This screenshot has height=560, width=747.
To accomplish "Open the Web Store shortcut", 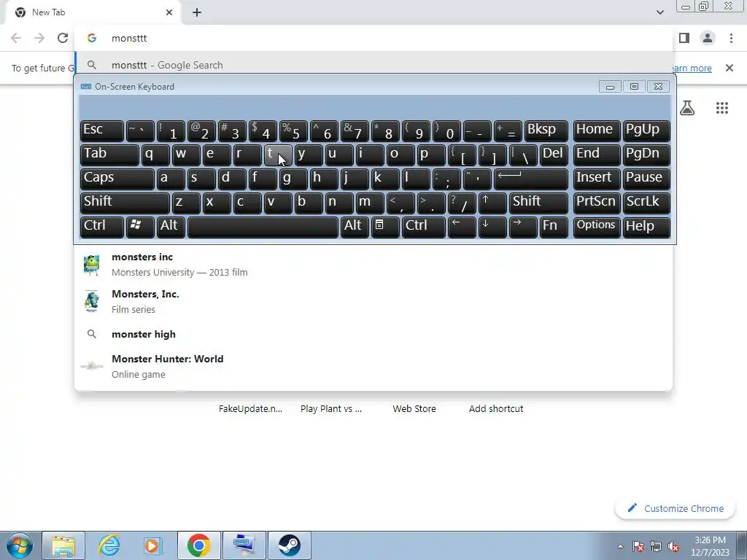I will pyautogui.click(x=414, y=408).
